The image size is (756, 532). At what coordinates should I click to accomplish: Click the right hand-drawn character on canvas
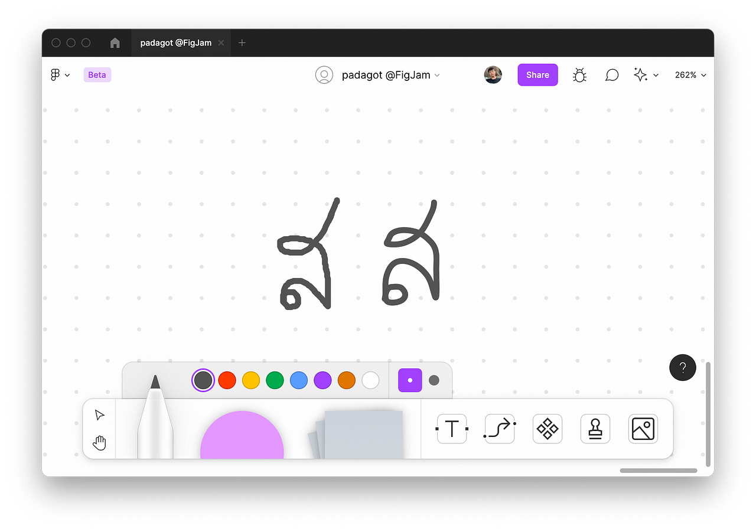pos(412,253)
